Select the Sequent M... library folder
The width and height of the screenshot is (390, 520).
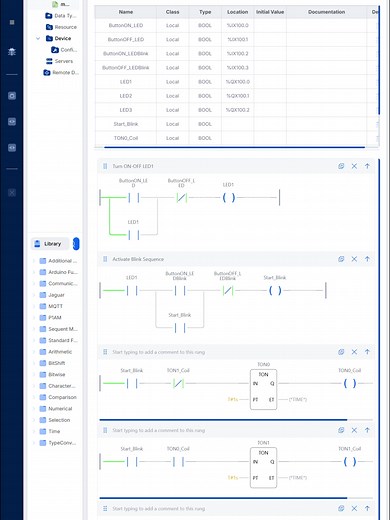pyautogui.click(x=59, y=329)
